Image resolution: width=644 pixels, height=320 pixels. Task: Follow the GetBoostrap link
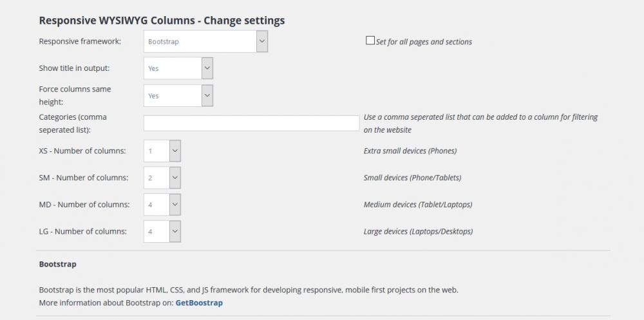(x=199, y=302)
